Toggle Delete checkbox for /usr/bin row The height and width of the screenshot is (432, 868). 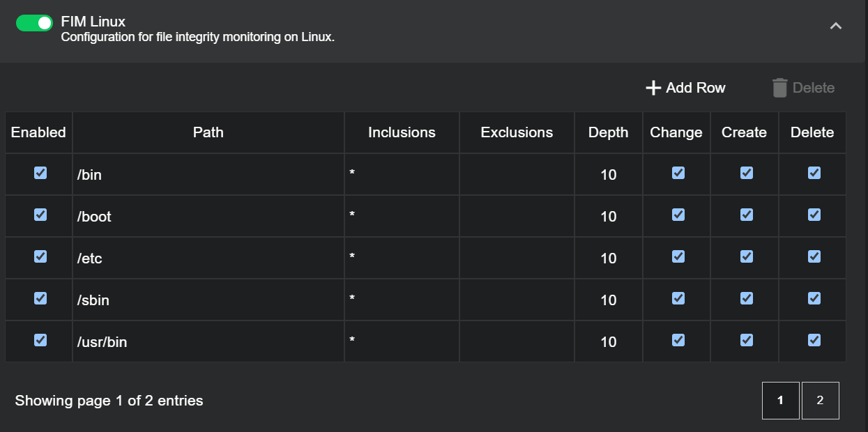click(x=814, y=340)
